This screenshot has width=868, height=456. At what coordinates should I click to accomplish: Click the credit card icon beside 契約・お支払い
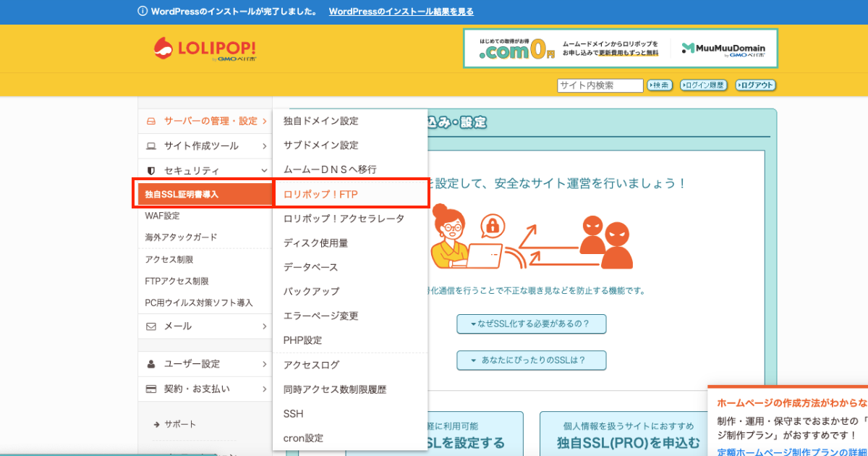pyautogui.click(x=151, y=389)
